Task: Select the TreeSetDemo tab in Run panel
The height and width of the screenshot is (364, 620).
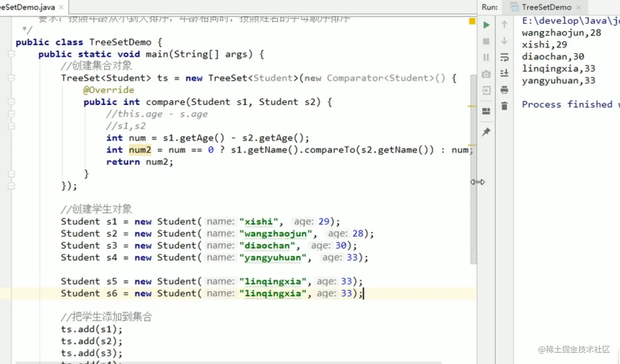Action: coord(546,7)
